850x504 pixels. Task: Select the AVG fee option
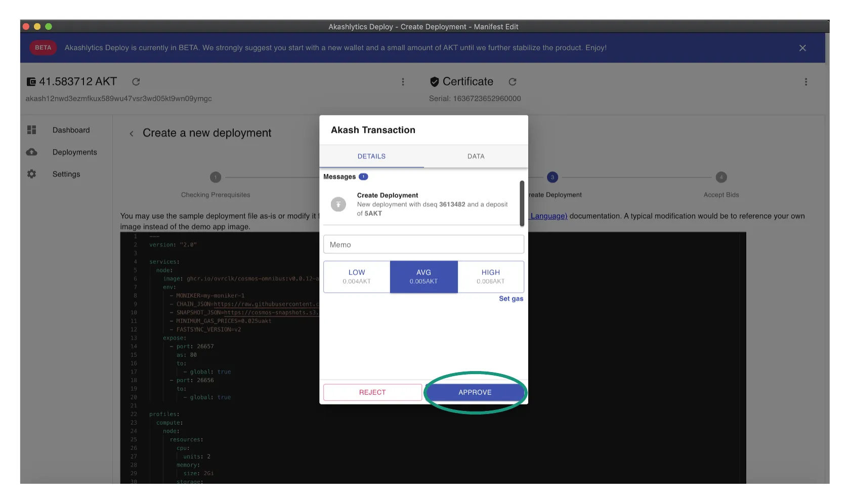coord(423,277)
